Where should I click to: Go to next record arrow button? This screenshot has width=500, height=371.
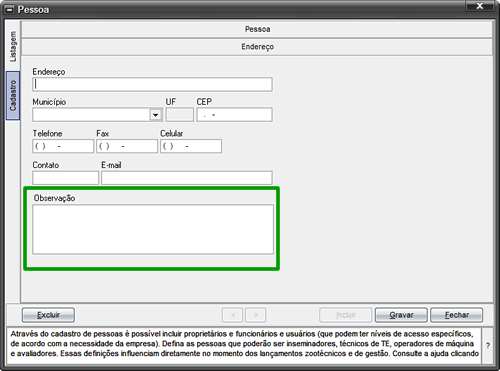coord(256,315)
